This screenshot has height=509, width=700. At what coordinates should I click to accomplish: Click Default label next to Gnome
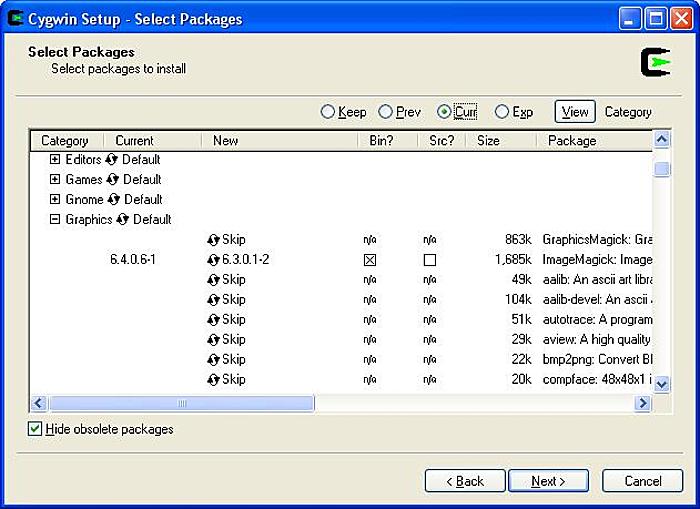click(x=143, y=199)
